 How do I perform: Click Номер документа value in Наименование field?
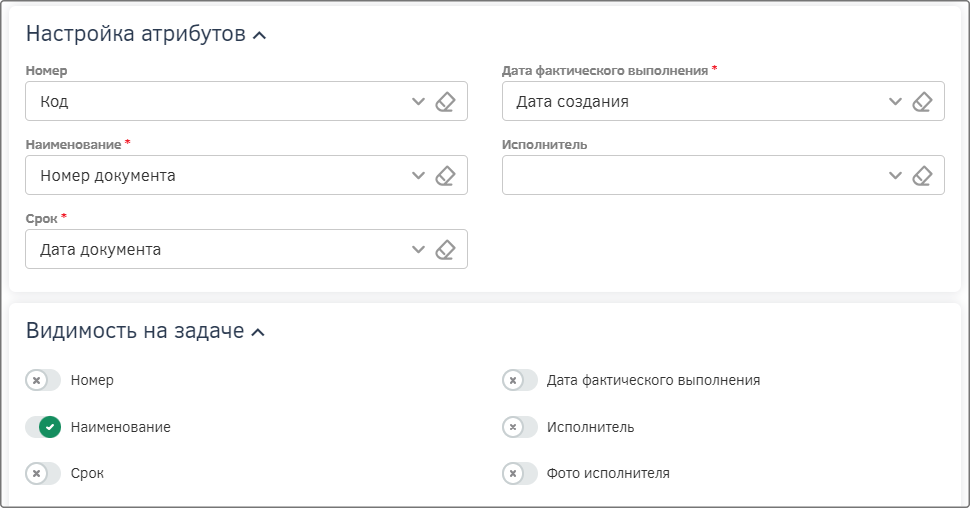point(108,176)
